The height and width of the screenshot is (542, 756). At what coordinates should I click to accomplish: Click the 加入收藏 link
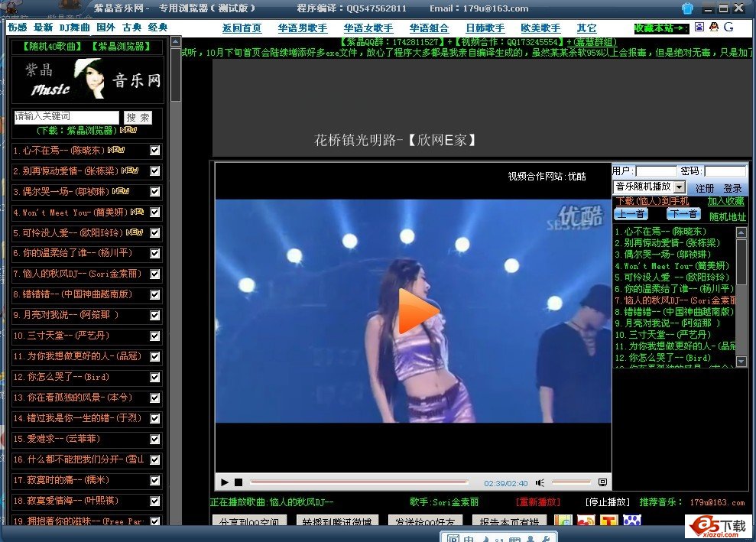tap(725, 201)
